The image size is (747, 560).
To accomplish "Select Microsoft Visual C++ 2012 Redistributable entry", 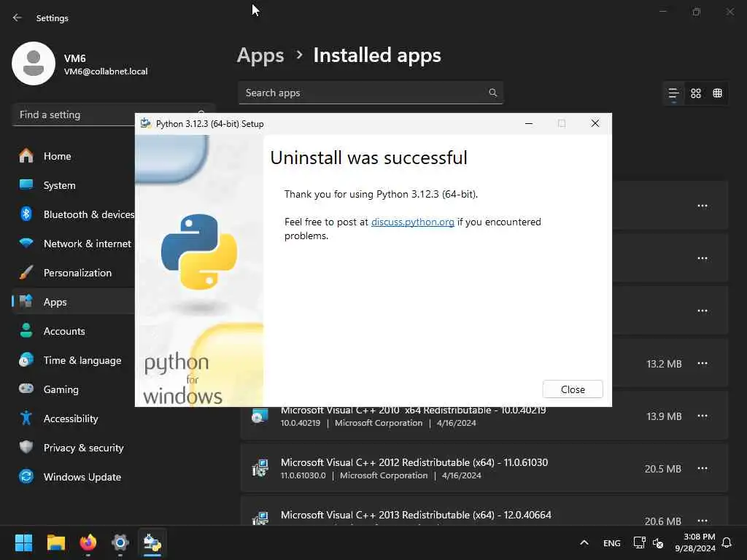I will (484, 468).
